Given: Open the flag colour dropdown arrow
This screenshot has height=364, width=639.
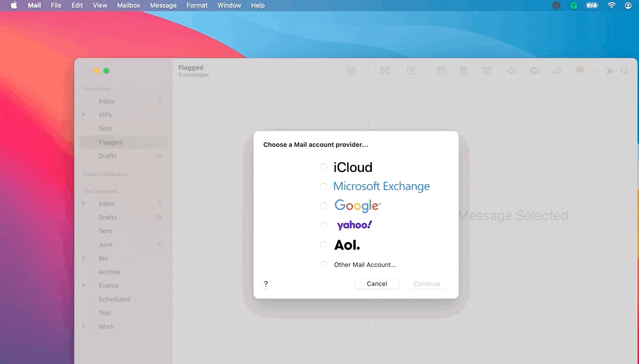Looking at the screenshot, I should pyautogui.click(x=595, y=71).
